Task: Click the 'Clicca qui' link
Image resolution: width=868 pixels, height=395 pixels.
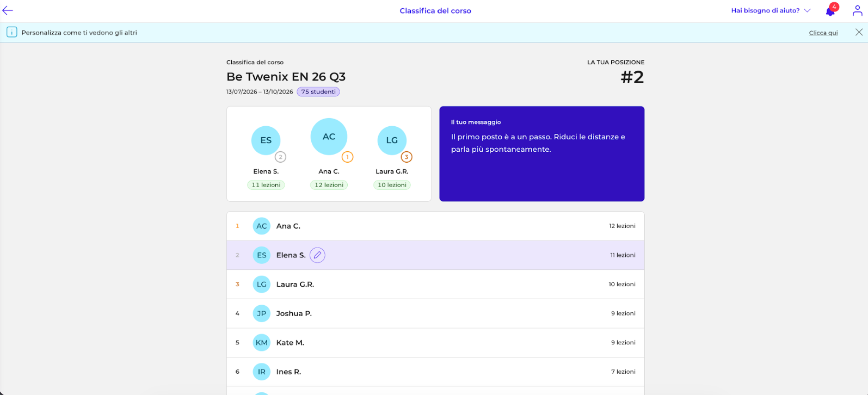Action: click(x=823, y=33)
